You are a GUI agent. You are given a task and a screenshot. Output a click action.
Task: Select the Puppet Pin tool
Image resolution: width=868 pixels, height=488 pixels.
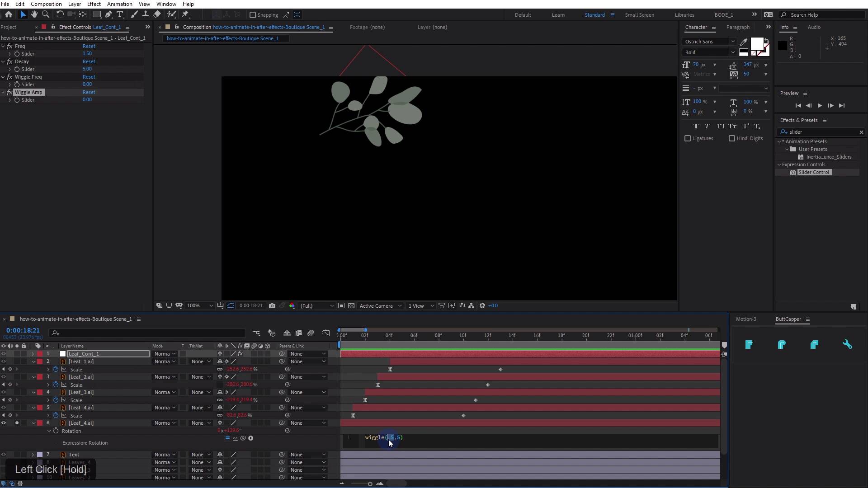click(185, 14)
